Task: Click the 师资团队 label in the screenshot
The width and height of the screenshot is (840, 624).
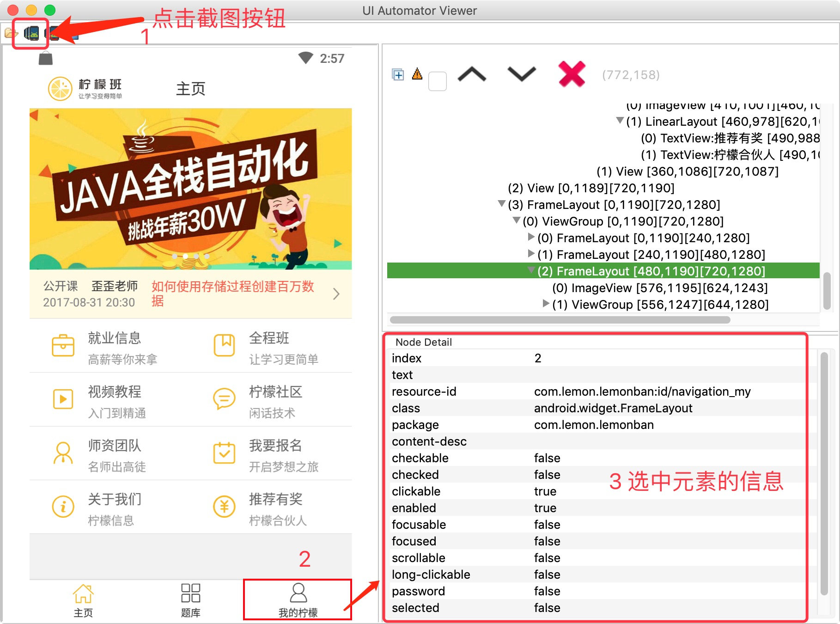Action: (115, 446)
